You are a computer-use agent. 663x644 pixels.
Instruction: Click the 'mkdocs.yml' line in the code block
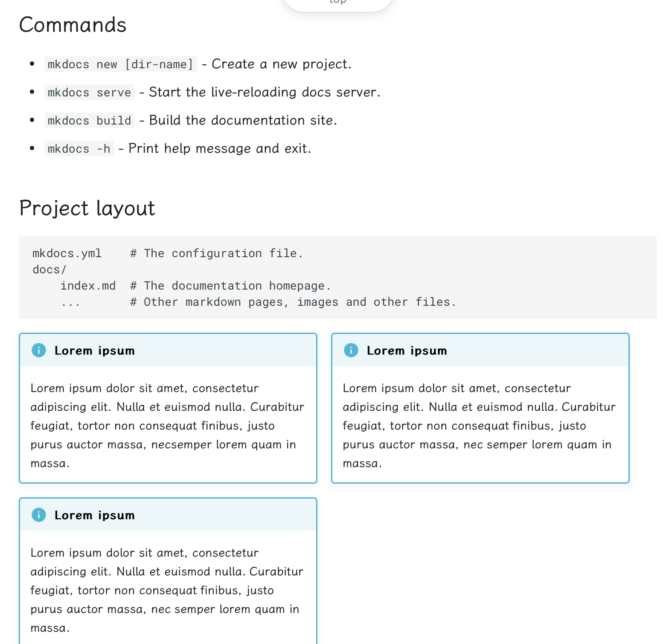(67, 253)
